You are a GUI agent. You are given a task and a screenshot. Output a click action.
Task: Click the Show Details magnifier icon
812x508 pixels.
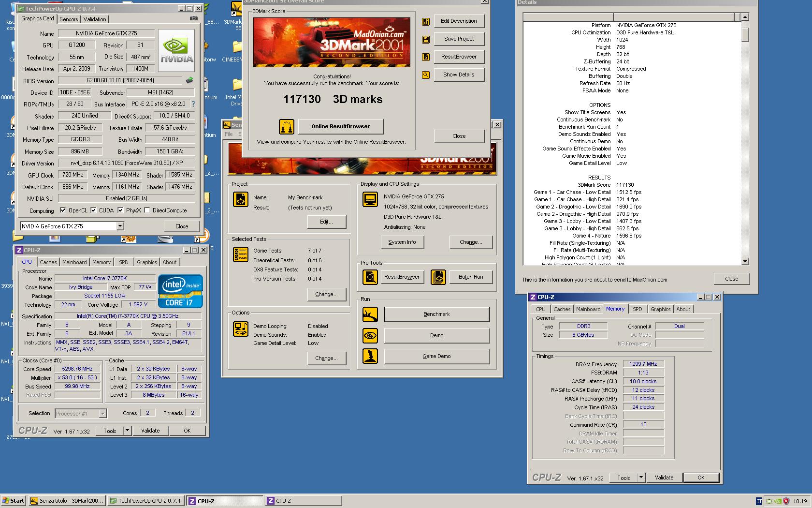(x=426, y=75)
